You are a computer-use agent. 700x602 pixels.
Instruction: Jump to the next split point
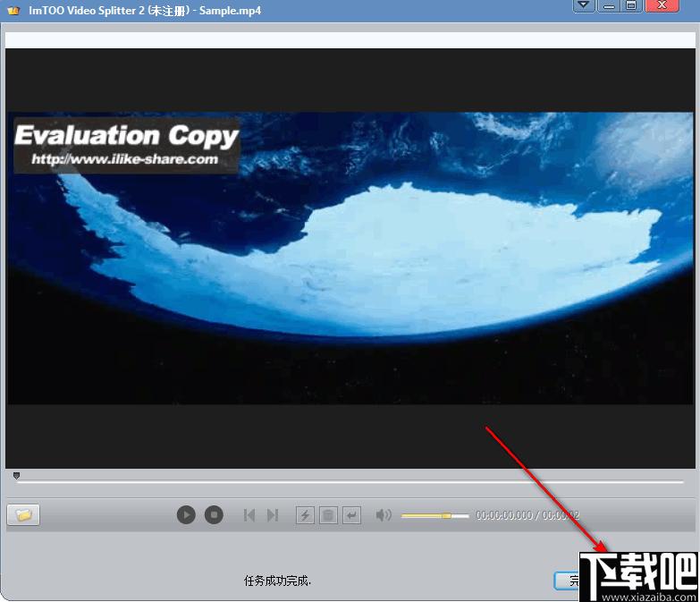coord(273,515)
